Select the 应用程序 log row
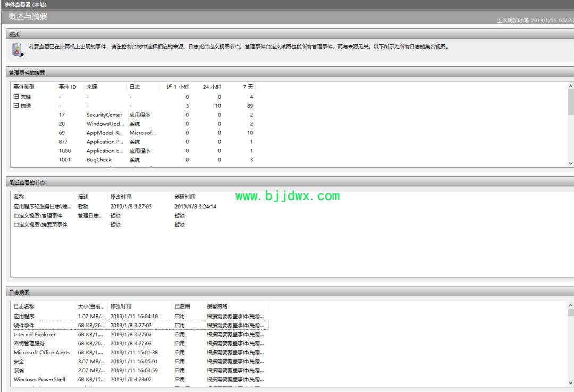 point(140,316)
